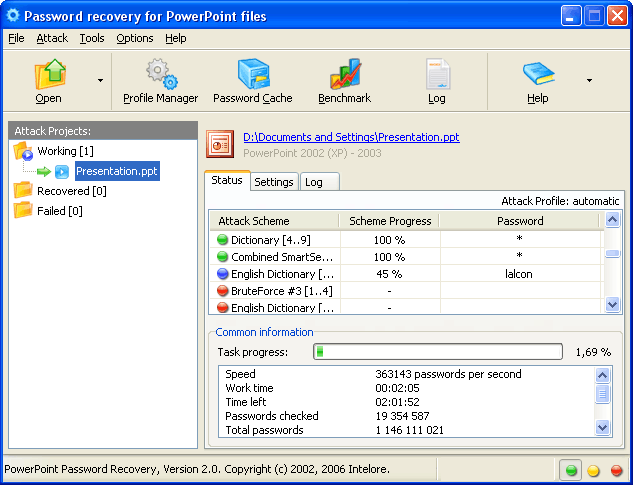Switch to the Log tab
This screenshot has height=485, width=633.
coord(320,182)
